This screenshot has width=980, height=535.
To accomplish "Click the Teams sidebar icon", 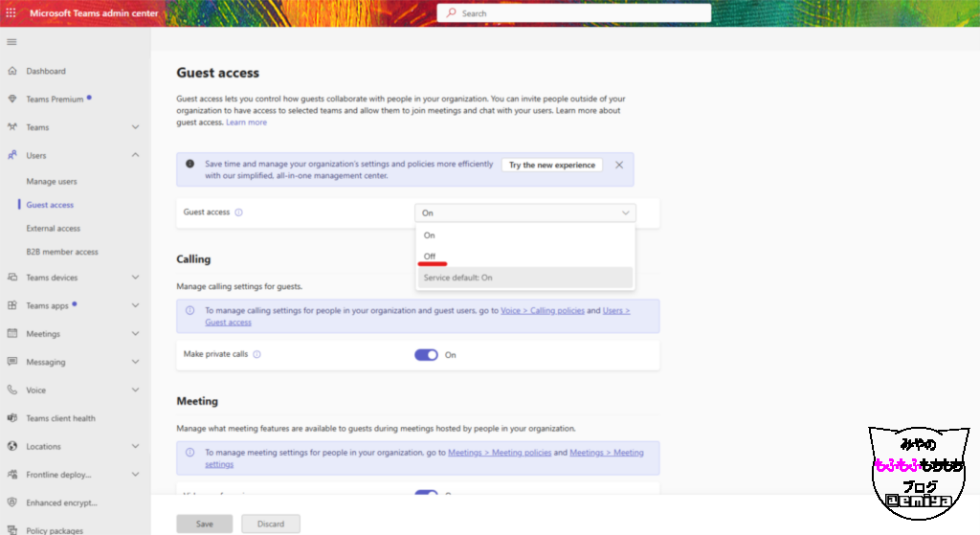I will 11,127.
